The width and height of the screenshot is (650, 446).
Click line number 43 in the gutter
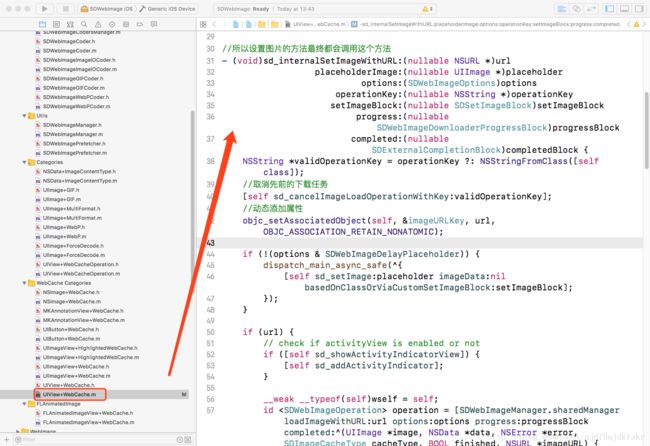coord(211,243)
